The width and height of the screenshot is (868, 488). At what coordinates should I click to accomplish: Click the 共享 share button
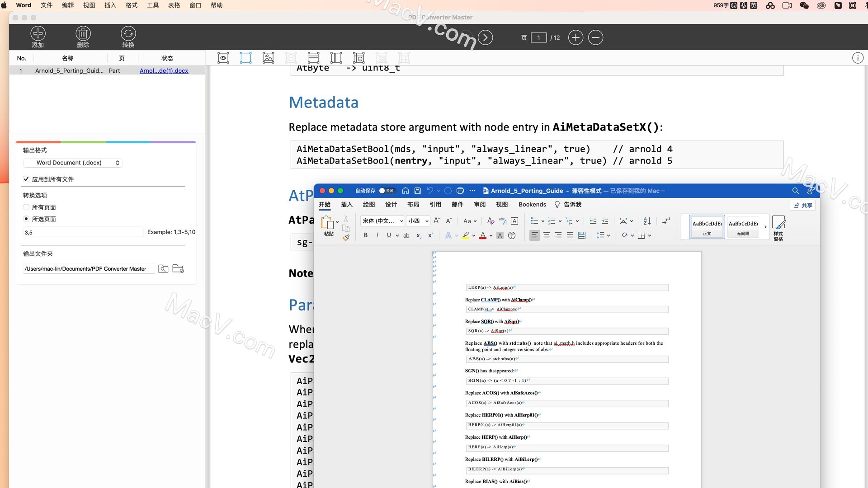[x=803, y=205]
